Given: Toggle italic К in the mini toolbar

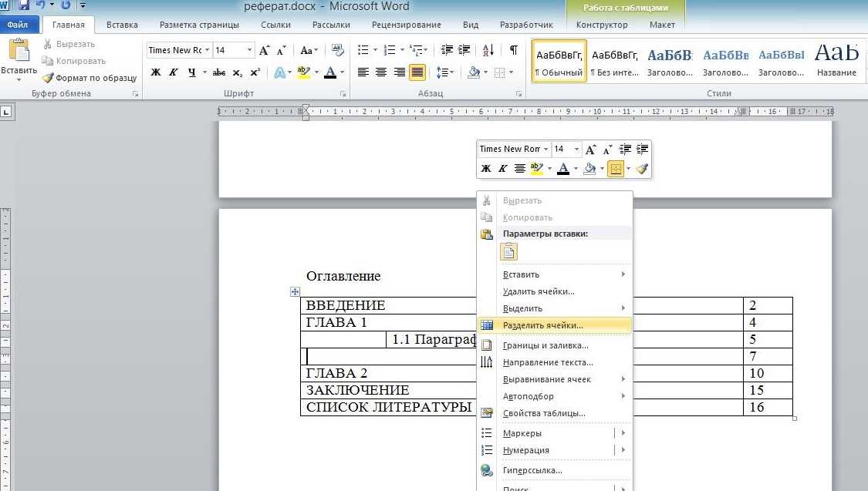Looking at the screenshot, I should pyautogui.click(x=502, y=169).
